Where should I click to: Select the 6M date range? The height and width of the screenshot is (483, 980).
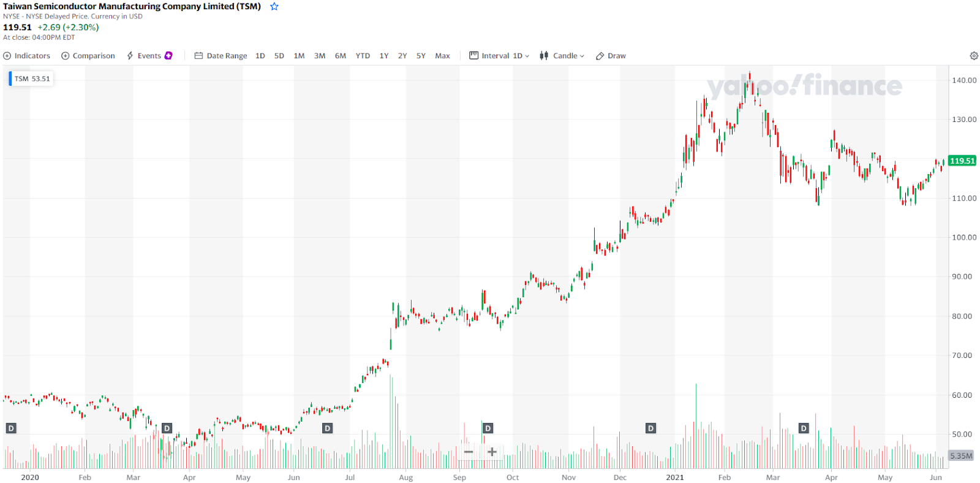coord(341,56)
